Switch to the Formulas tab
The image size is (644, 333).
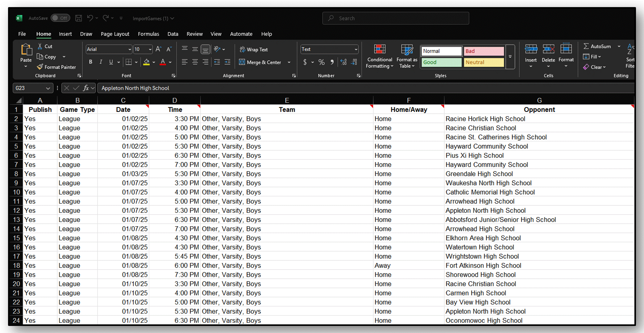click(x=148, y=34)
